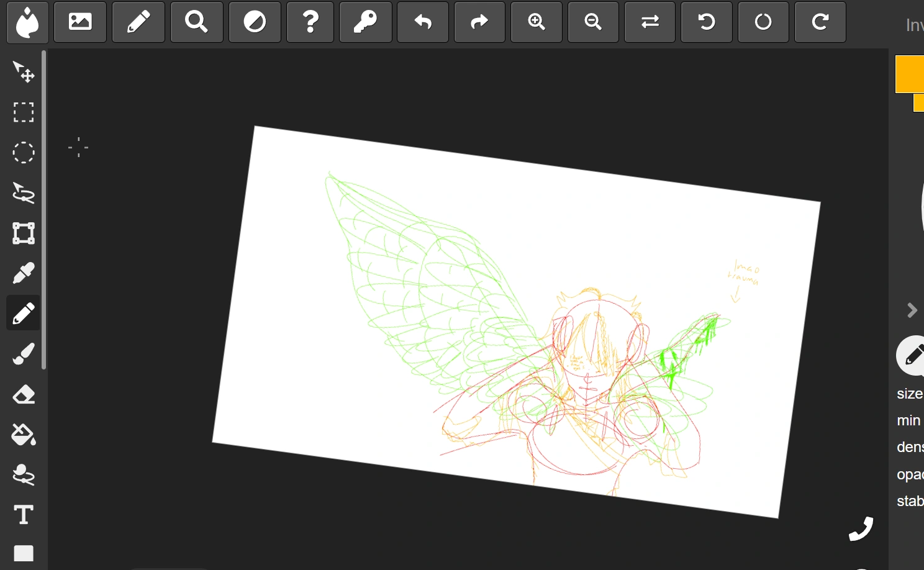Rotate the canvas clockwise
Image resolution: width=924 pixels, height=570 pixels.
click(x=820, y=22)
